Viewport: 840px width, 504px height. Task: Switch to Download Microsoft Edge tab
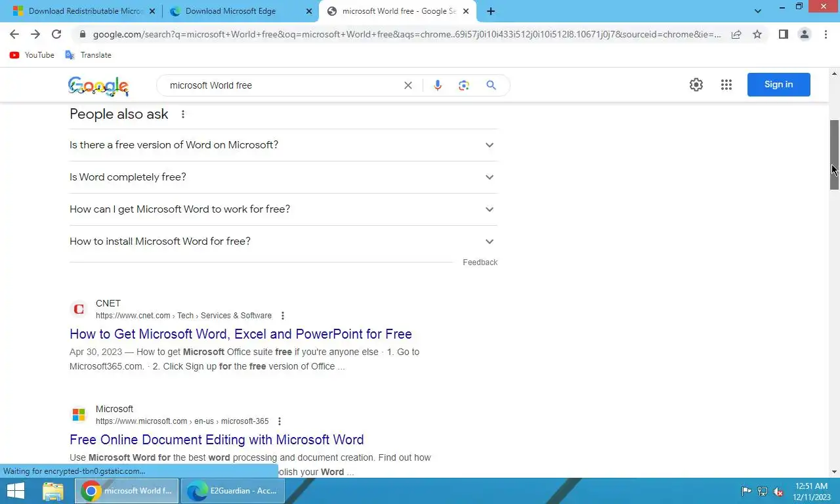pos(231,11)
